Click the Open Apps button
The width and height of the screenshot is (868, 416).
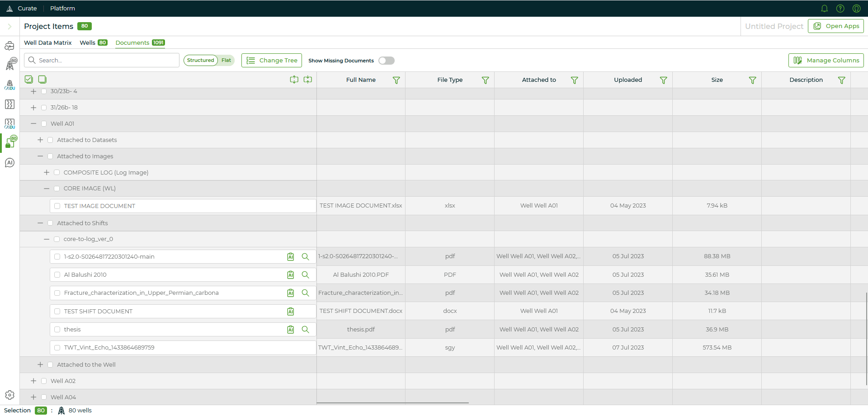(x=836, y=26)
